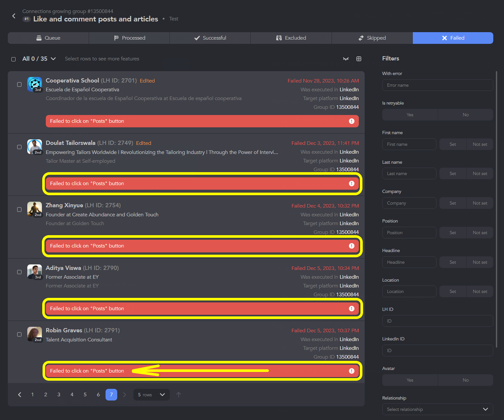Screen dimensions: 504x420
Task: Open the grid layout icon above the list
Action: click(359, 59)
